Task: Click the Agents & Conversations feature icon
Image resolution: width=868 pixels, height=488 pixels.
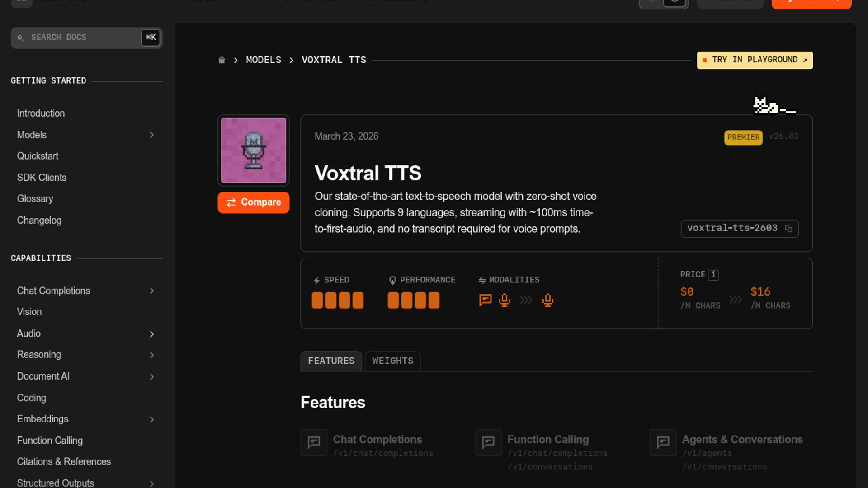Action: pos(663,442)
